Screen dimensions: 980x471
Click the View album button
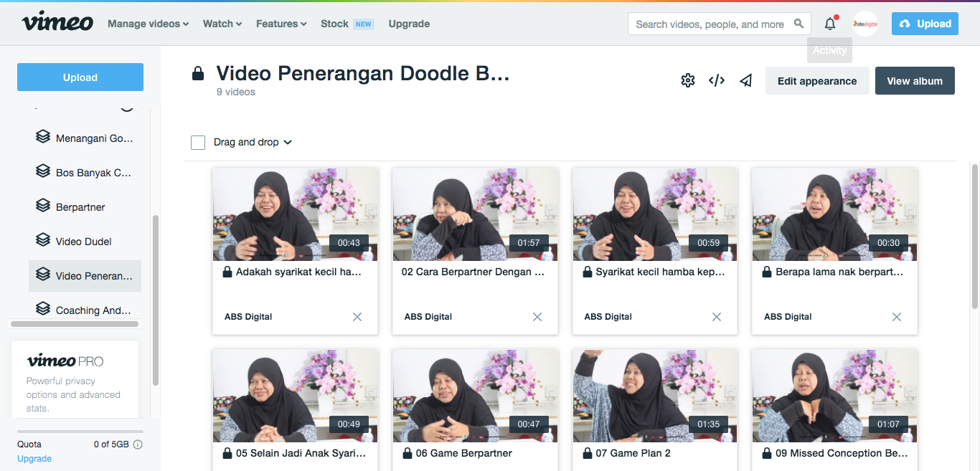(915, 81)
